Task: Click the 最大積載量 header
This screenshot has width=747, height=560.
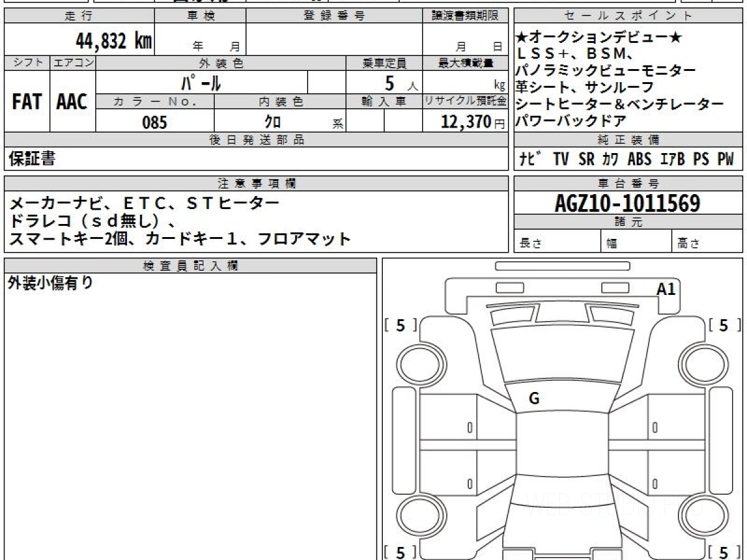Action: [466, 63]
